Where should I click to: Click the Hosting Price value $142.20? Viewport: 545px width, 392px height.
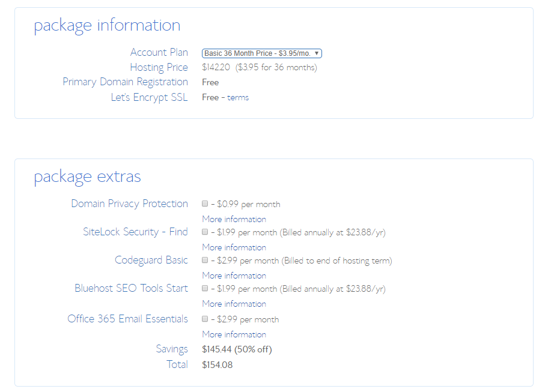[216, 67]
